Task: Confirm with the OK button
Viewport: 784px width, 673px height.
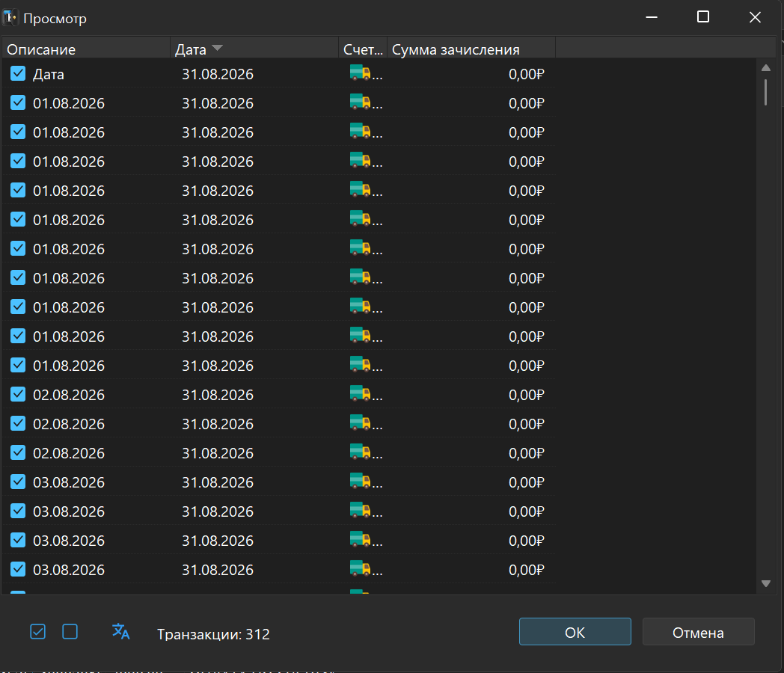Action: click(575, 632)
